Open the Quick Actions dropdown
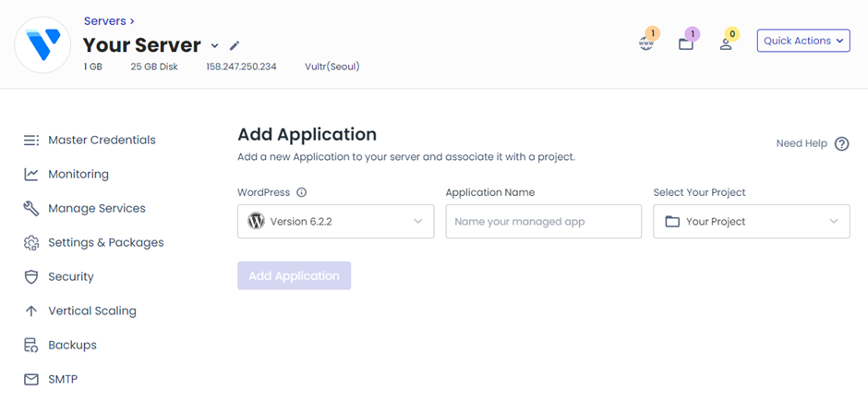 [803, 41]
